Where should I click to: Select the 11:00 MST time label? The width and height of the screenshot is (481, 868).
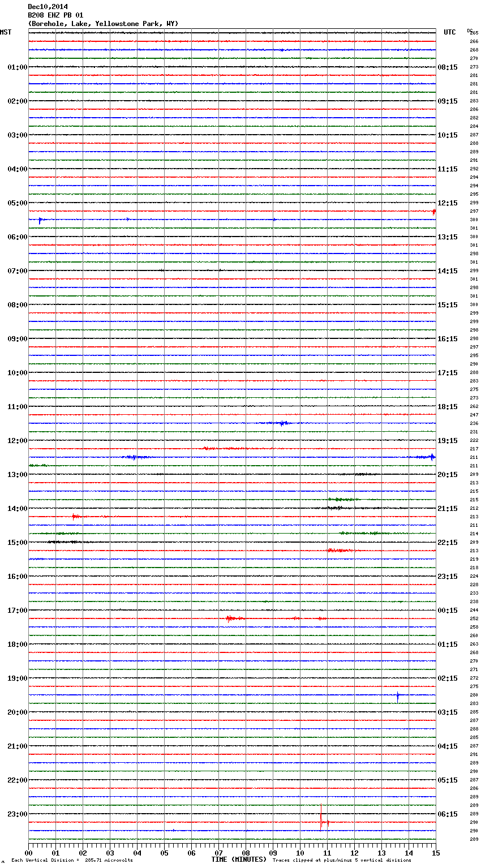click(18, 407)
